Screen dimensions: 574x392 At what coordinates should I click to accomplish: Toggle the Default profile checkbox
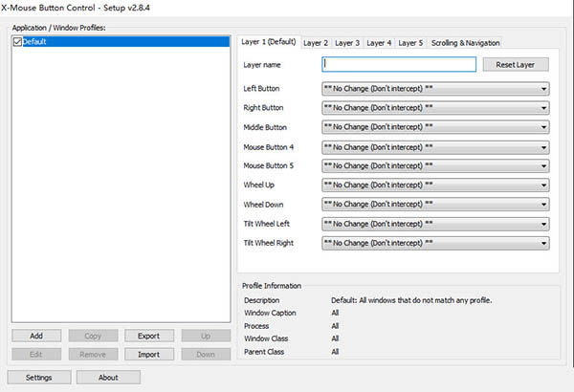[x=17, y=43]
